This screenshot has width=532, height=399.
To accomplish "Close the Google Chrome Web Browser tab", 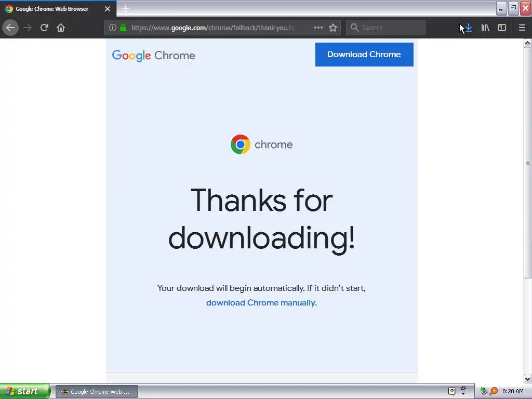I will 108,9.
